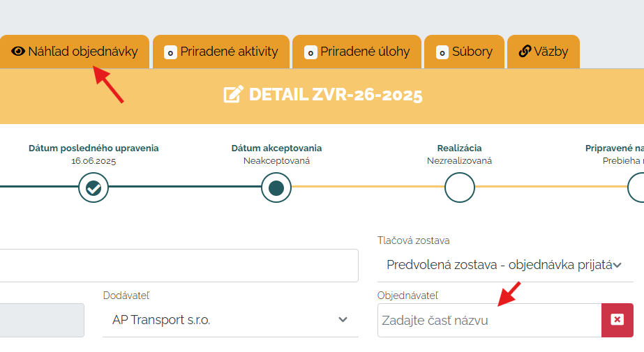Click the edit pencil icon beside DETAIL heading
The image size is (644, 352).
coord(233,94)
